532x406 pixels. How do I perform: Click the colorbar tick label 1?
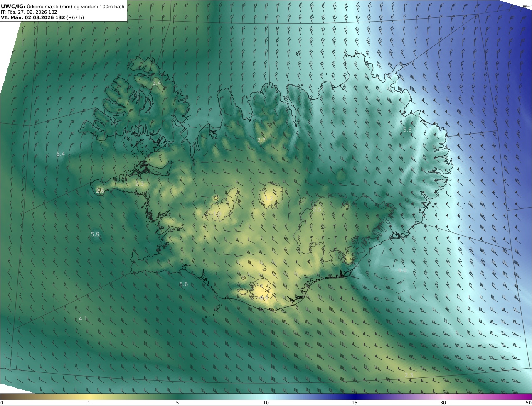pos(89,403)
